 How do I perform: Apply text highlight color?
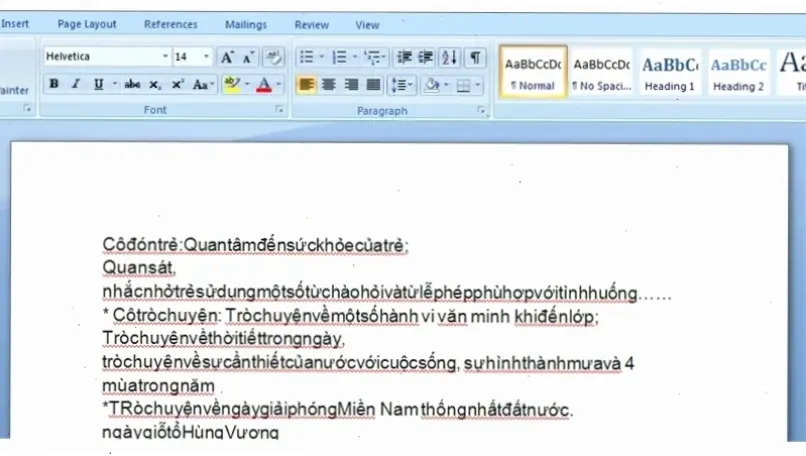pos(232,84)
